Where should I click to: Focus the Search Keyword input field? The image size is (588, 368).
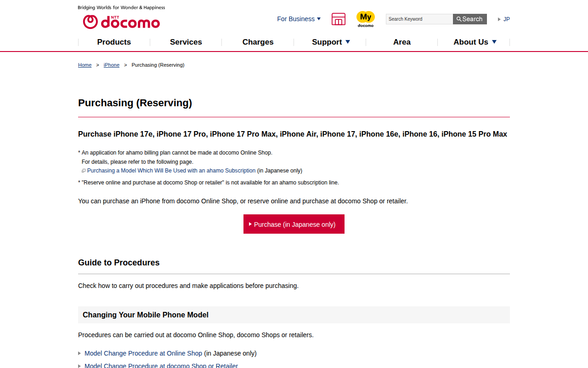pos(419,19)
